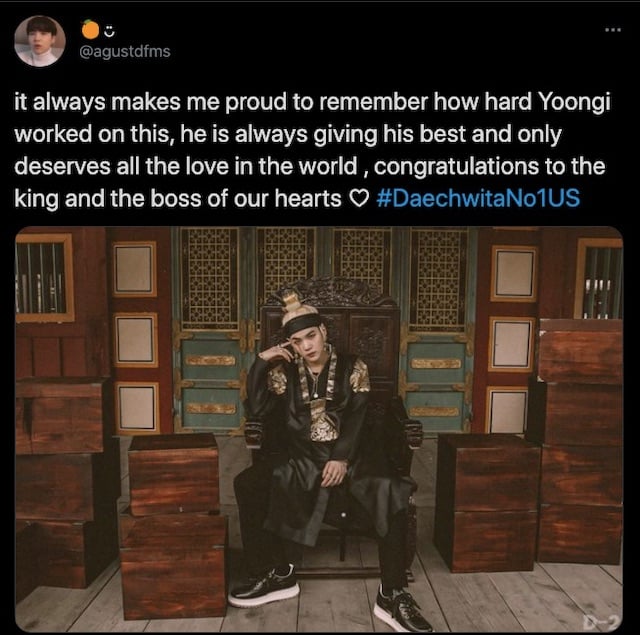Click the gold topknot headpiece in photo
Screen dimensions: 640x635
pyautogui.click(x=296, y=304)
